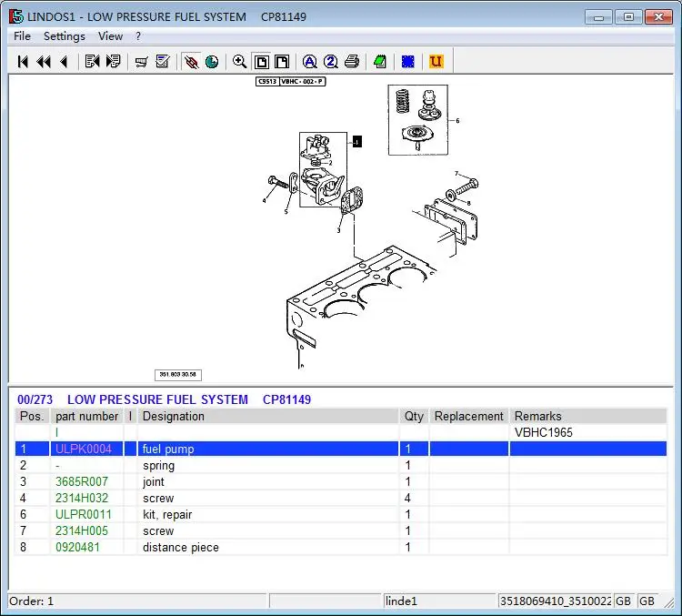The width and height of the screenshot is (682, 616).
Task: Click the single previous-page arrow icon
Action: pos(64,62)
